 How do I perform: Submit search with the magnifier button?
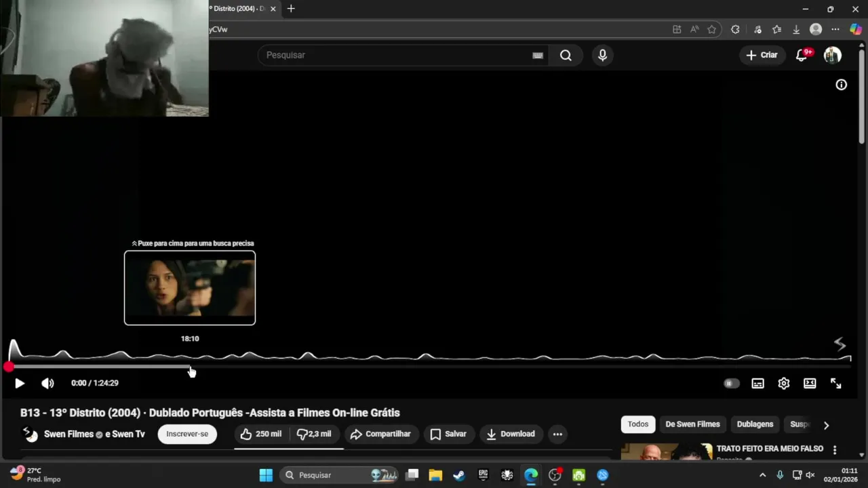pyautogui.click(x=566, y=55)
